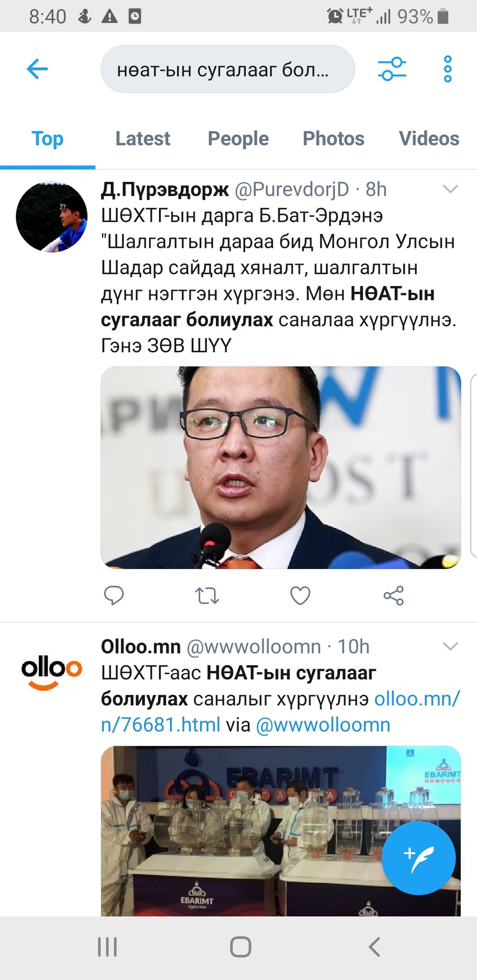View the photo of man in glasses
Image resolution: width=477 pixels, height=980 pixels.
pyautogui.click(x=281, y=468)
